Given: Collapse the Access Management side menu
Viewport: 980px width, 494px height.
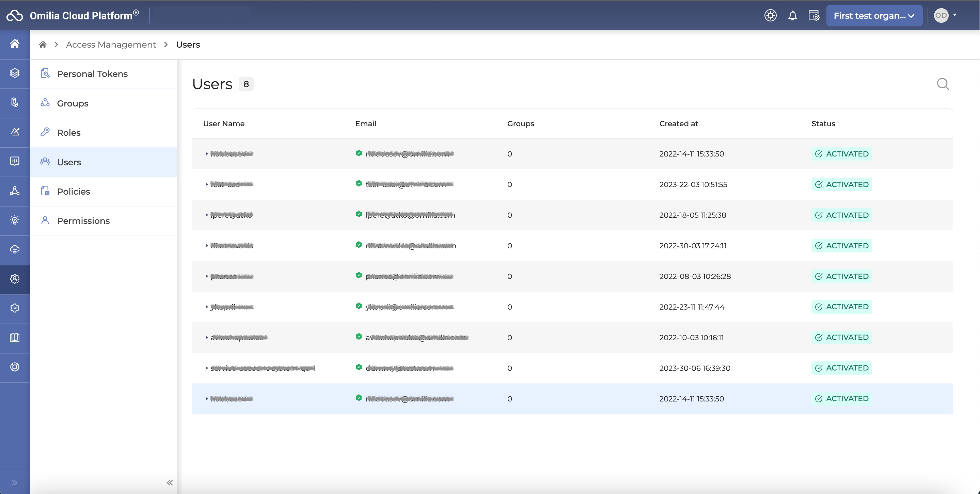Looking at the screenshot, I should pyautogui.click(x=170, y=482).
